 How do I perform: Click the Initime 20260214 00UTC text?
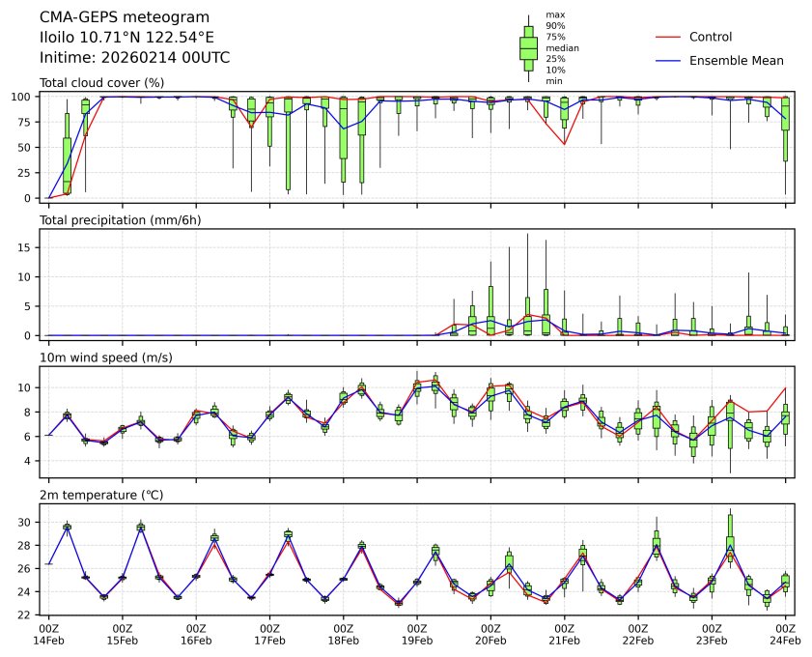coord(134,58)
